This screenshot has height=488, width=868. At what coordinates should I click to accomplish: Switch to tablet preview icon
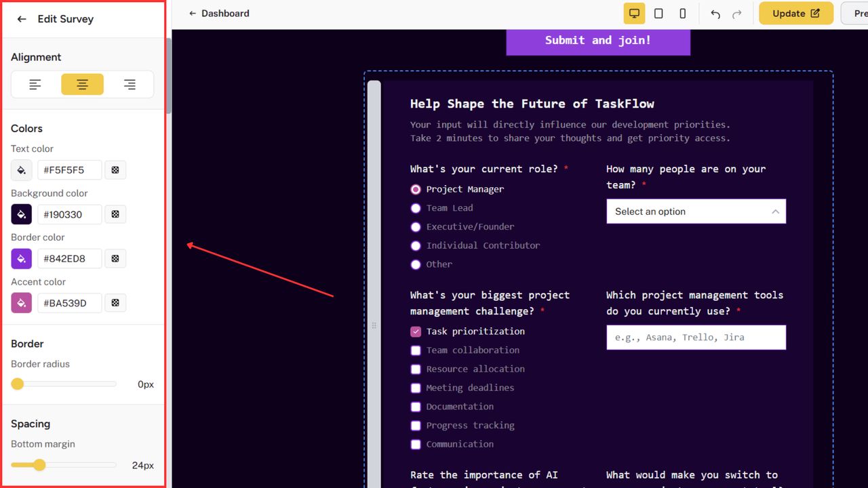tap(658, 14)
